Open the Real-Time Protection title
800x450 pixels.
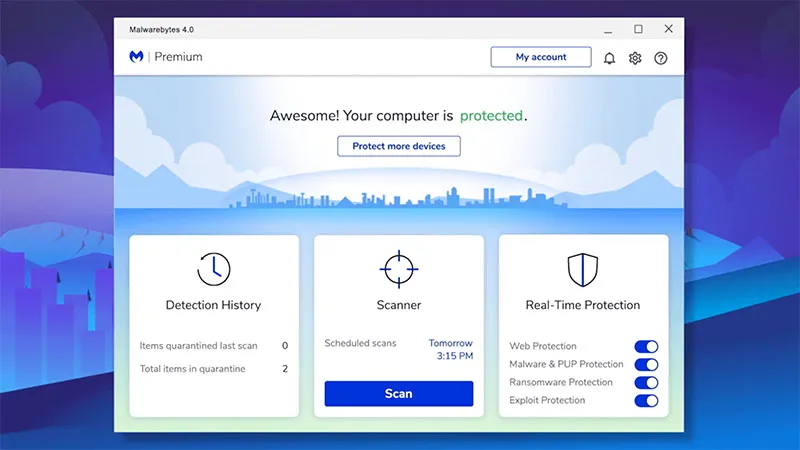click(583, 305)
